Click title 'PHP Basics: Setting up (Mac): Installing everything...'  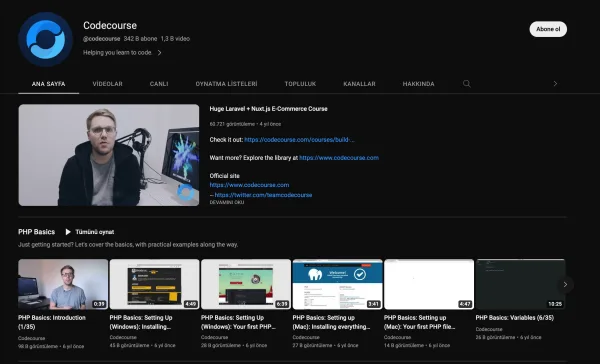coord(331,322)
